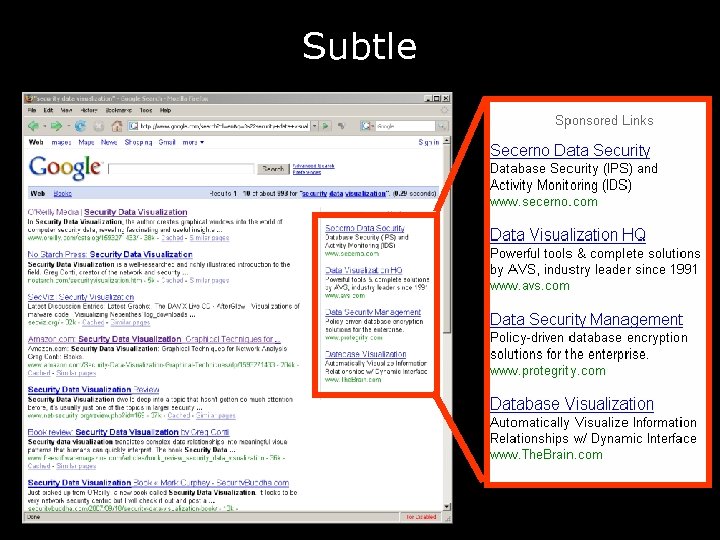Focus the toolbar Google search field
This screenshot has width=720, height=540.
[x=404, y=126]
